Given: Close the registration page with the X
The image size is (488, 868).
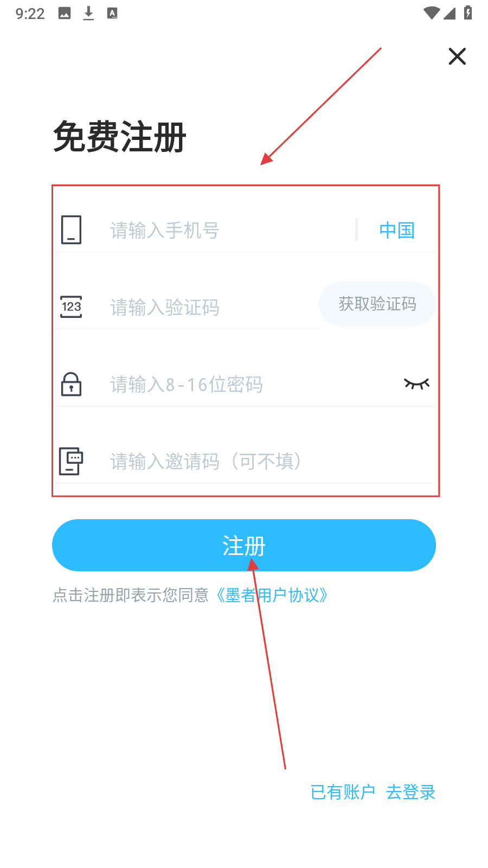Looking at the screenshot, I should pos(457,56).
